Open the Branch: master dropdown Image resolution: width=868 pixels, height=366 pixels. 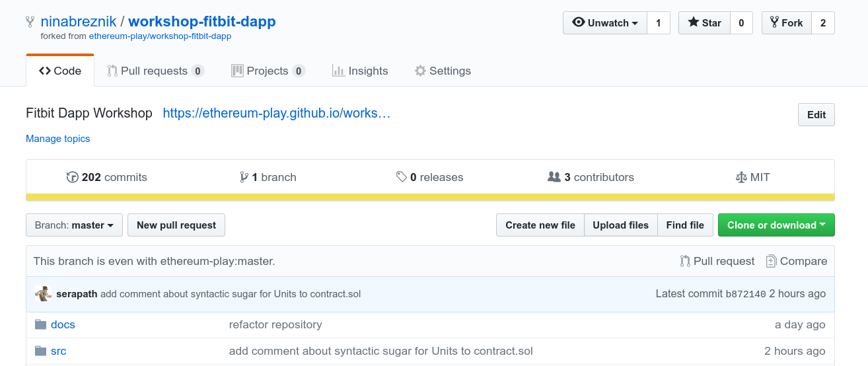coord(74,225)
